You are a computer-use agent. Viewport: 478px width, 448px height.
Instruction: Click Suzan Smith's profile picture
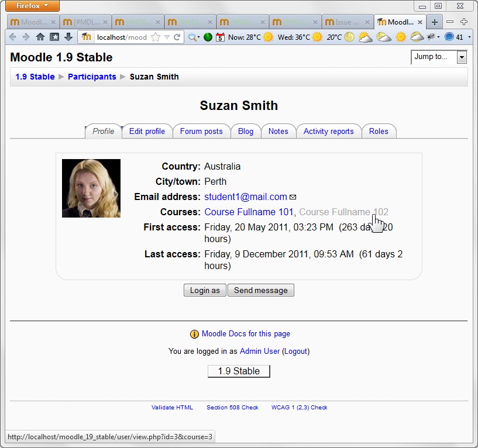tap(91, 188)
